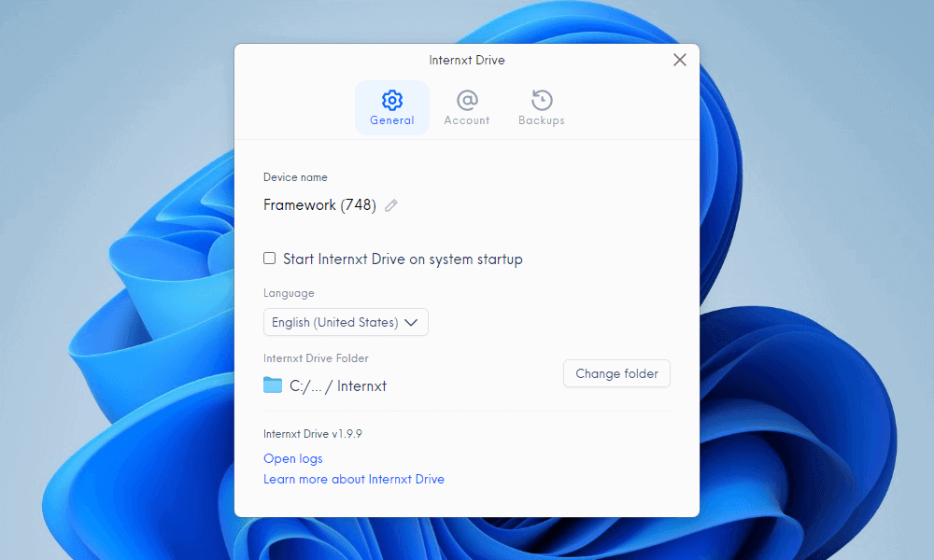Enable Start Internxt Drive on system startup
This screenshot has height=560, width=934.
270,258
